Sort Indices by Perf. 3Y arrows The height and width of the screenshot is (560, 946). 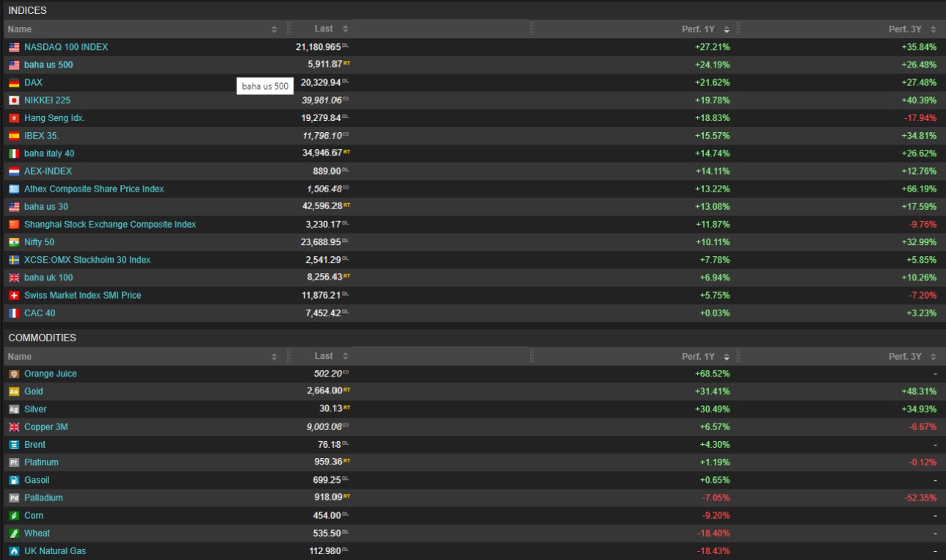tap(934, 29)
